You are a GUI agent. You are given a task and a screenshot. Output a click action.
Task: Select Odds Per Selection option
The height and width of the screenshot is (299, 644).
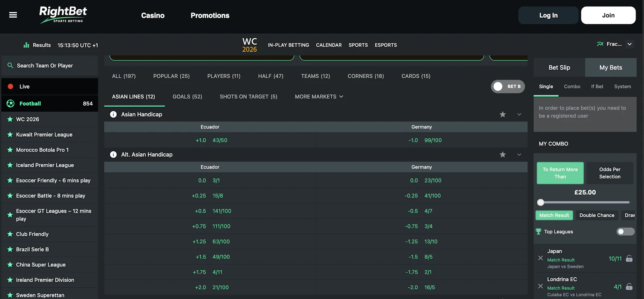[x=610, y=173]
